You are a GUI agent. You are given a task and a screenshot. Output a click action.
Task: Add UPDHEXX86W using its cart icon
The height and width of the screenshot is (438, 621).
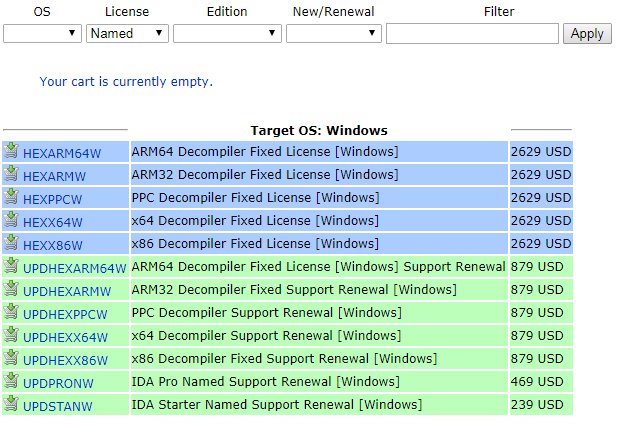(11, 357)
